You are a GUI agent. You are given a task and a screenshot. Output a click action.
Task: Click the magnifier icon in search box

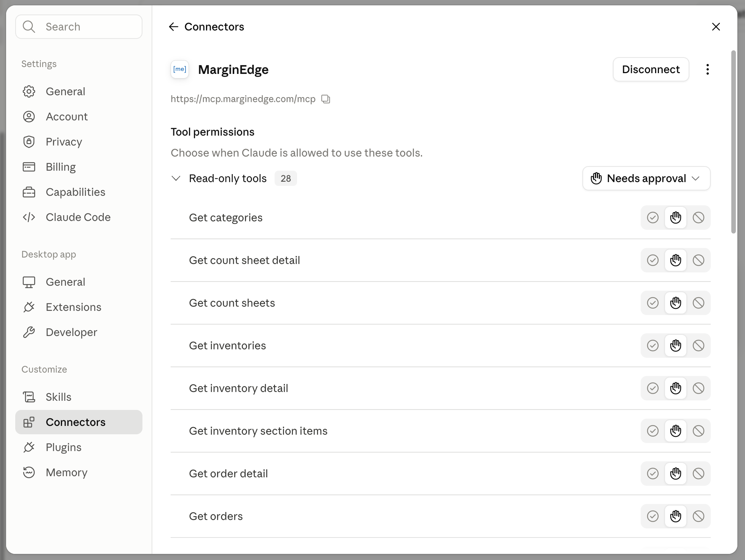click(29, 27)
